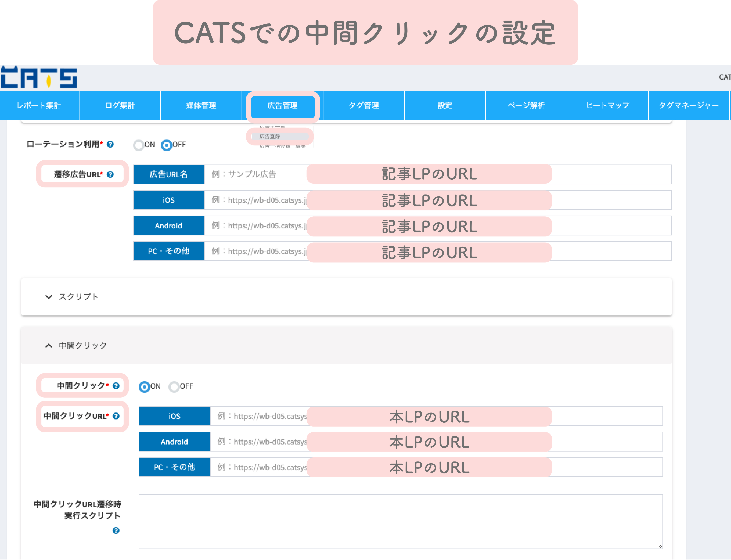Click the textarea resize handle
Image resolution: width=731 pixels, height=560 pixels.
pyautogui.click(x=660, y=546)
